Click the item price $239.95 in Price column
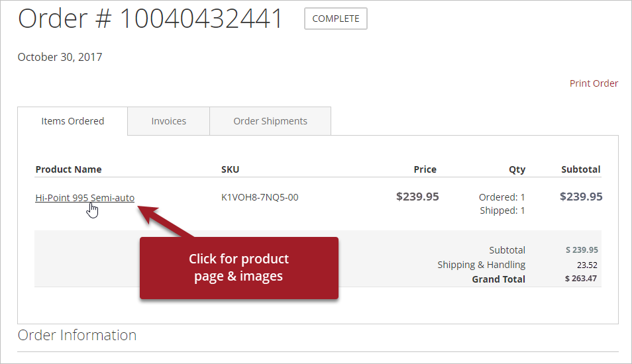This screenshot has height=364, width=632. click(x=417, y=197)
